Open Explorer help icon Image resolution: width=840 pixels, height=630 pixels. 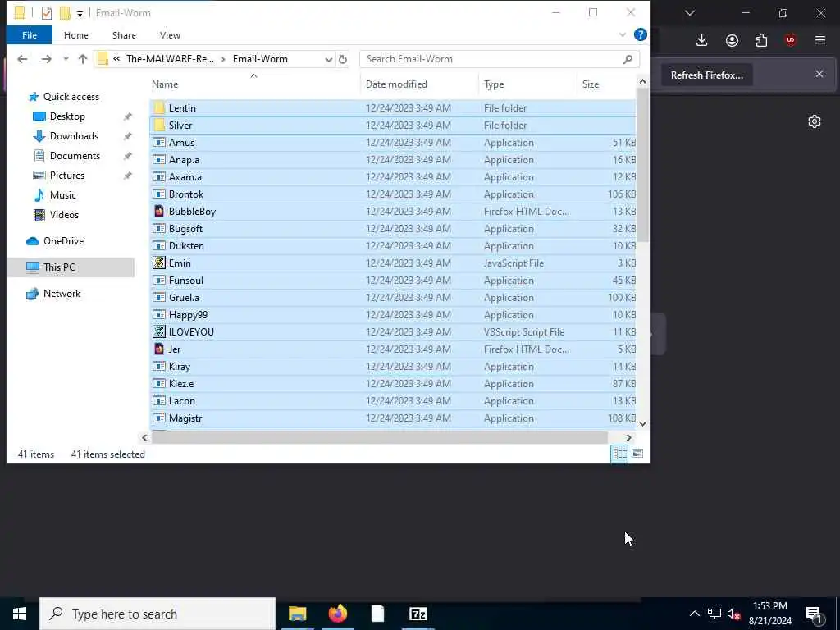640,34
